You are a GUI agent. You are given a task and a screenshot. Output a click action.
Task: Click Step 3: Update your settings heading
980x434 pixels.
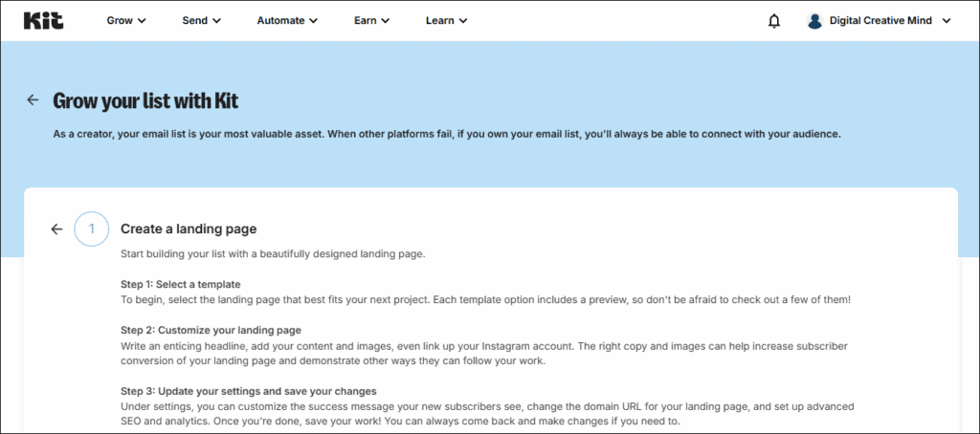tap(248, 392)
